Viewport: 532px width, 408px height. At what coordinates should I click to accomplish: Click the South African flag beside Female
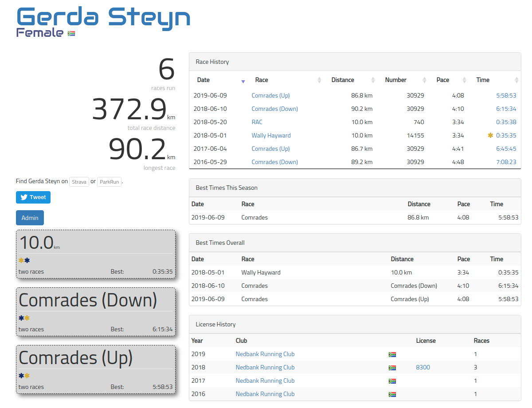(71, 33)
